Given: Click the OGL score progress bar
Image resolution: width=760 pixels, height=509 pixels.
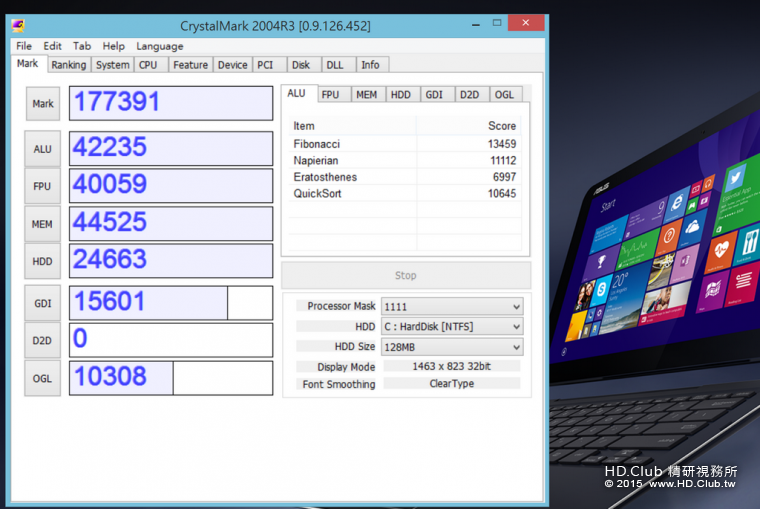Looking at the screenshot, I should coord(171,378).
